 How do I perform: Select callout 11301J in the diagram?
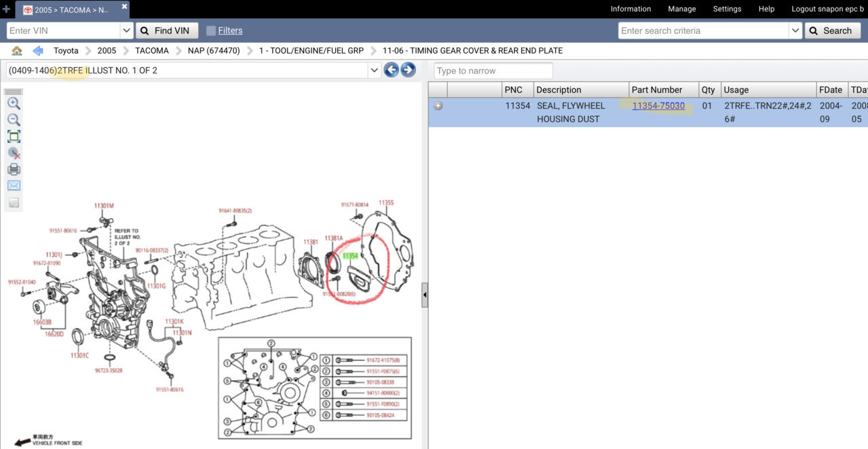[x=54, y=254]
